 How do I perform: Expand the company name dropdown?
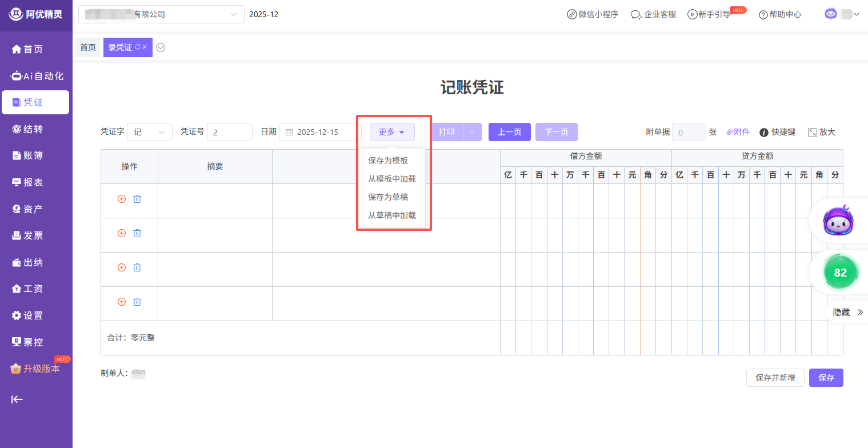tap(233, 14)
